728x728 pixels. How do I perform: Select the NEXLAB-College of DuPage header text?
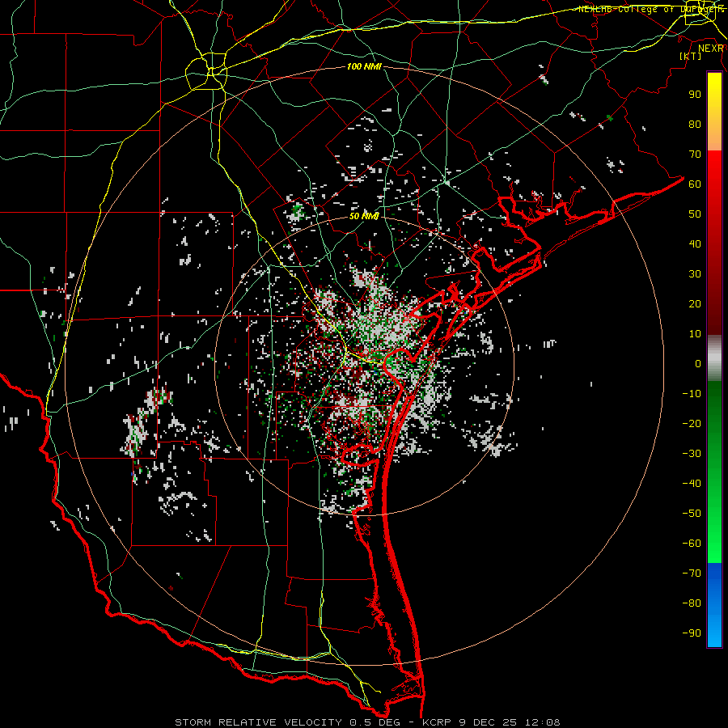tap(651, 9)
